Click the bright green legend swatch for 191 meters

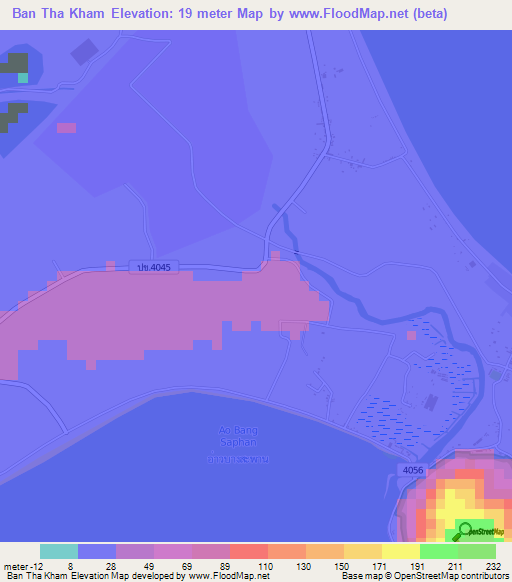click(x=439, y=552)
